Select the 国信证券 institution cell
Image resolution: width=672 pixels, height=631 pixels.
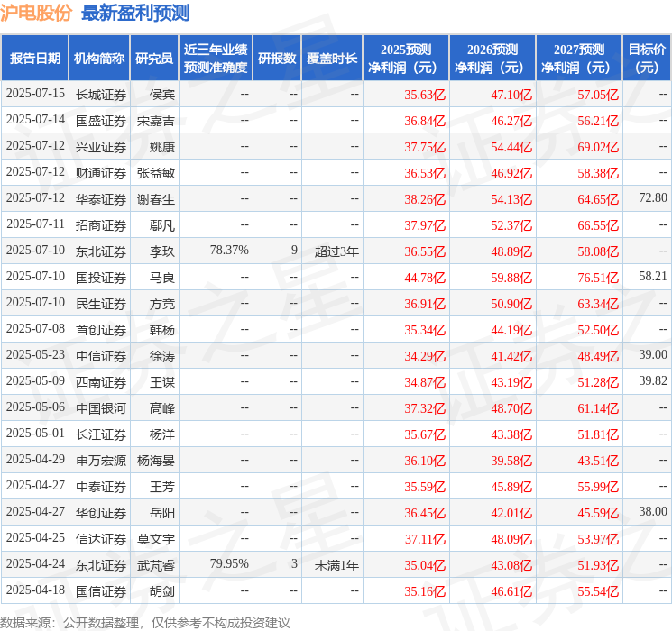tap(101, 591)
